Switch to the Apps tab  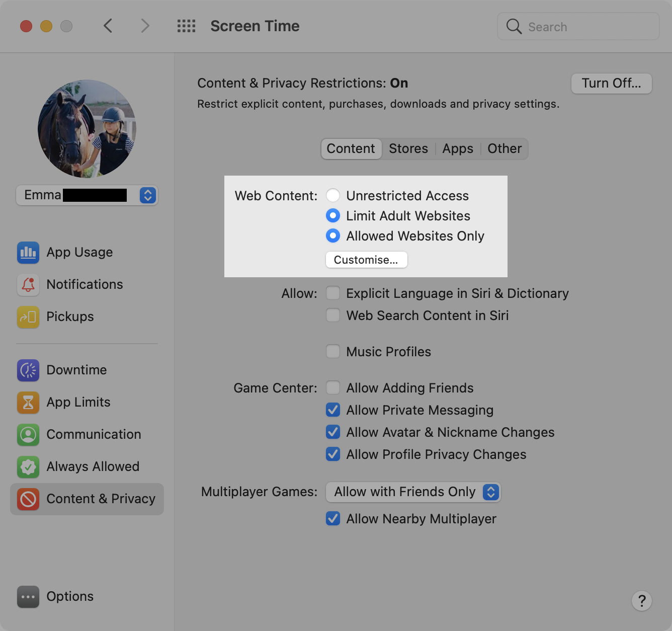pyautogui.click(x=458, y=149)
